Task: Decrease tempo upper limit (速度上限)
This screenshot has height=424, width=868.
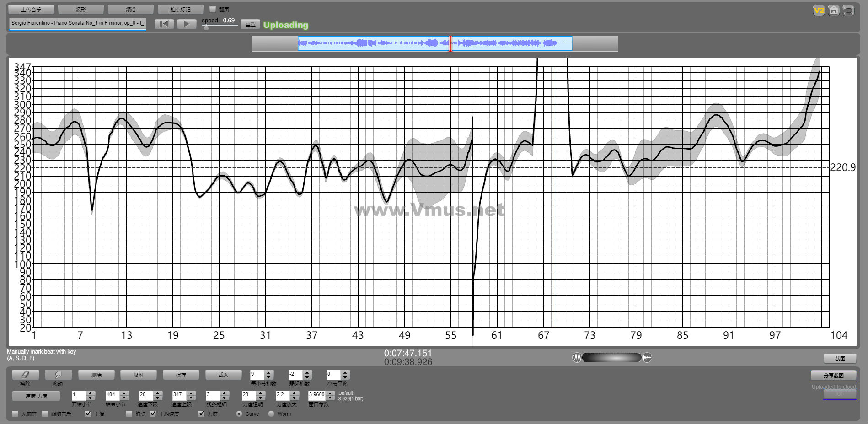Action: (x=191, y=397)
